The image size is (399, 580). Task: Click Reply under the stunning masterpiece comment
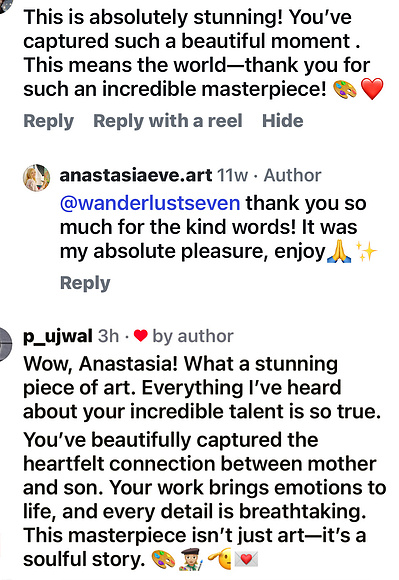click(x=48, y=121)
